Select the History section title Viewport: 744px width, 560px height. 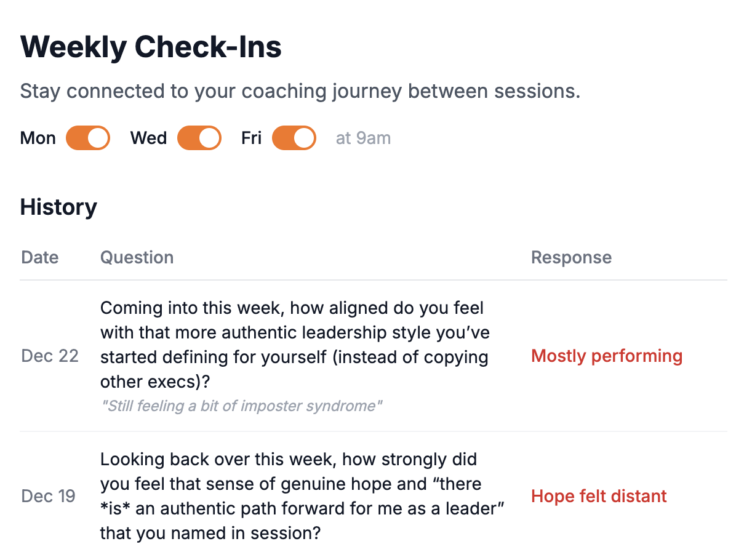[58, 207]
